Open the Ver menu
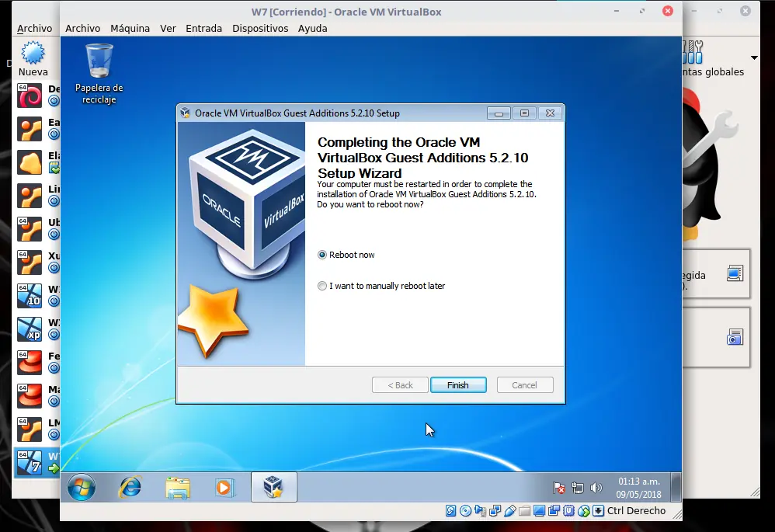Screen dimensions: 775x532 168,28
